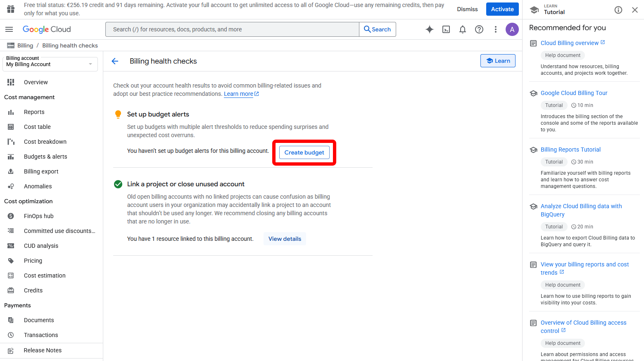Screen dimensions: 644x361
Task: Open Gemini AI assistant sparkle icon
Action: click(x=430, y=29)
